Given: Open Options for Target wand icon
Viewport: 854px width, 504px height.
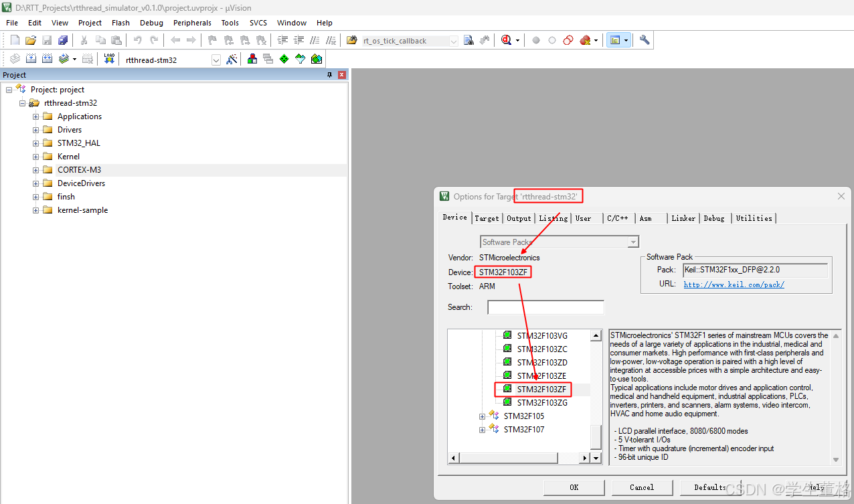Looking at the screenshot, I should (x=232, y=59).
